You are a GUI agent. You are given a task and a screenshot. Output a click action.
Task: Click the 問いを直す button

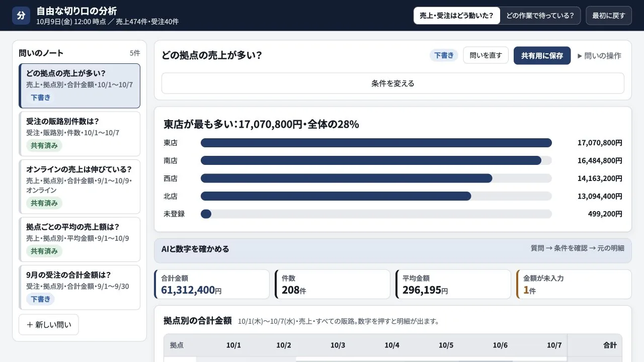tap(486, 55)
